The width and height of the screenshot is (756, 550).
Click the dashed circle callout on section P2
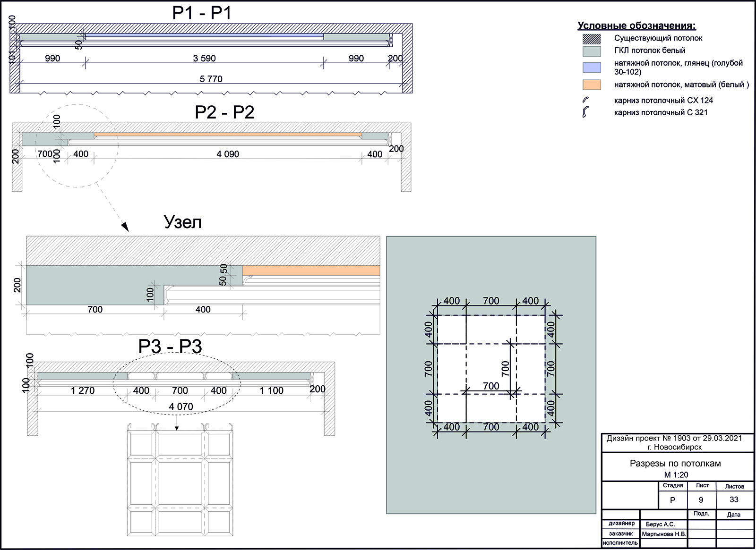(77, 146)
